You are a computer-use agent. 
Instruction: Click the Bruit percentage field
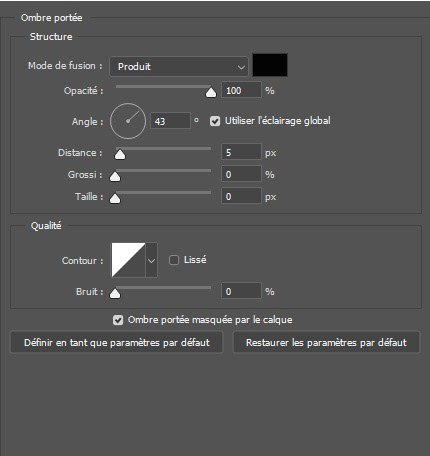(241, 291)
